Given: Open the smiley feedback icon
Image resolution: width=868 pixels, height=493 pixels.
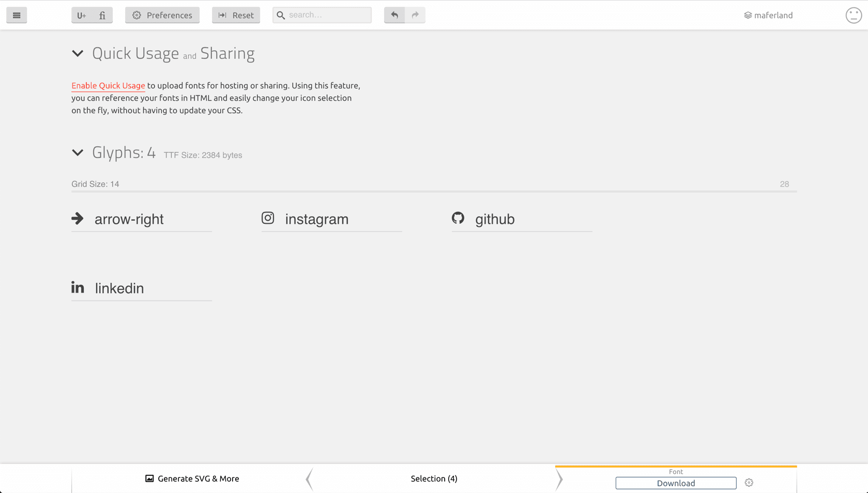Looking at the screenshot, I should [853, 15].
